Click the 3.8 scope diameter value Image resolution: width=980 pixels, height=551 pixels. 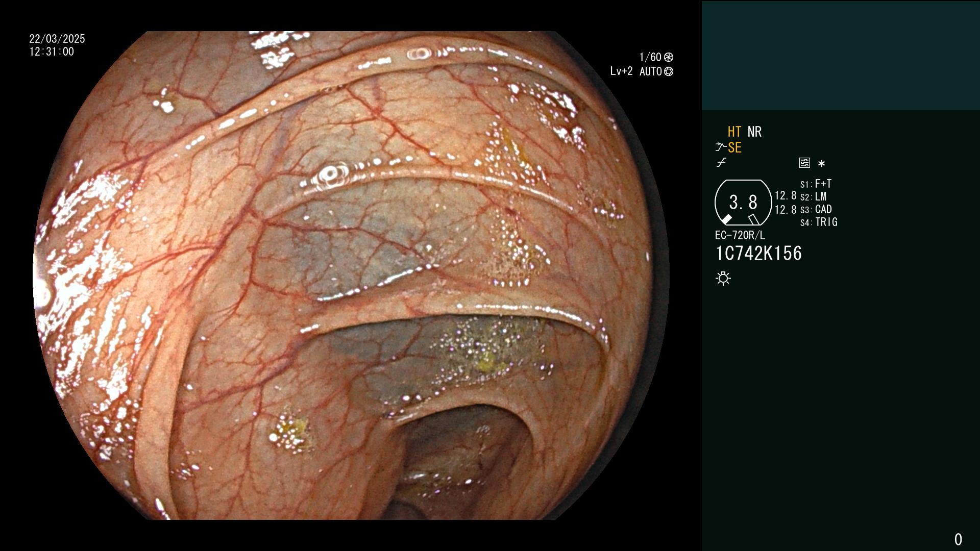pos(743,203)
